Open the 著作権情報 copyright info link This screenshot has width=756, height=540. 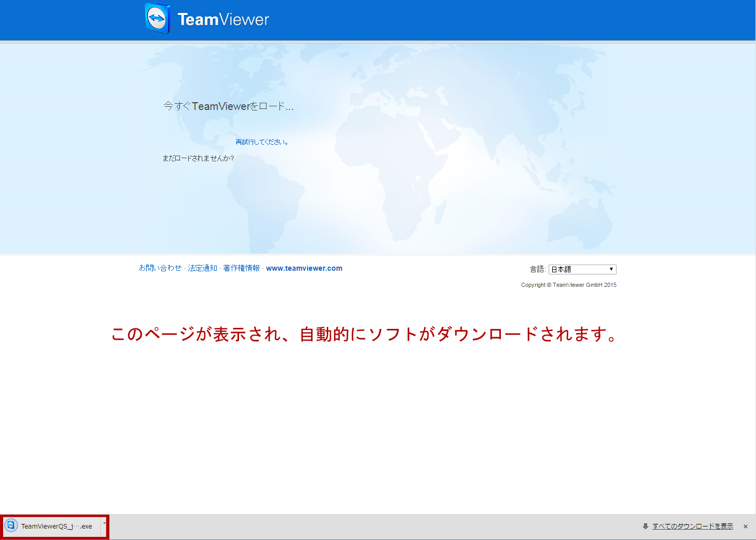(242, 268)
